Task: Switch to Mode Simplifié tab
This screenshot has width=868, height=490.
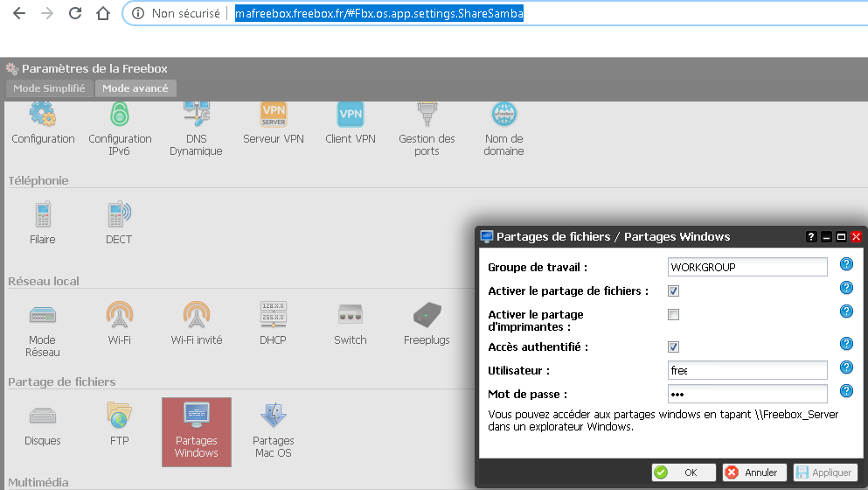Action: coord(49,88)
